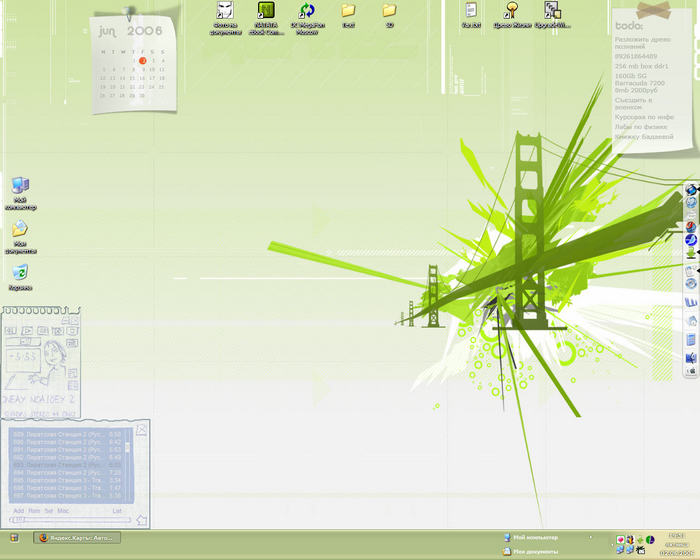
Task: Click Add in the playlist window
Action: point(19,510)
